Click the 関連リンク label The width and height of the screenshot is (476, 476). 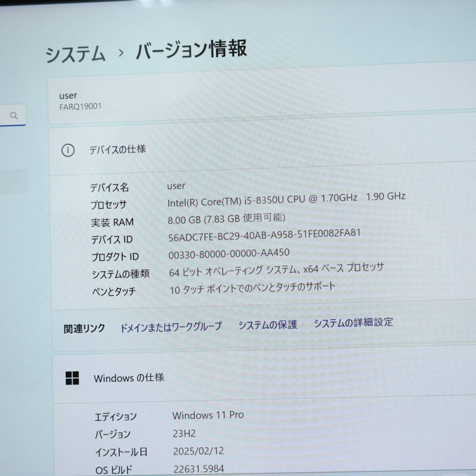click(x=84, y=329)
